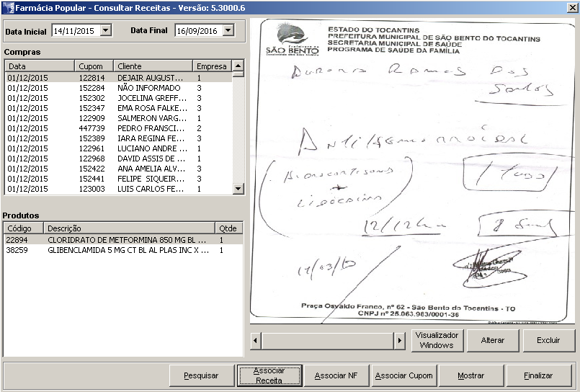
Task: Click the Excluir button
Action: [548, 340]
